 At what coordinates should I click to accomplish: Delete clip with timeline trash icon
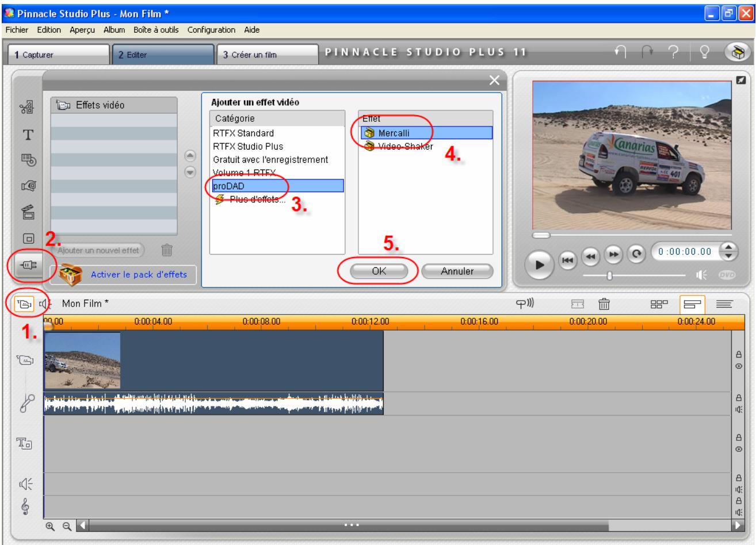pos(604,304)
